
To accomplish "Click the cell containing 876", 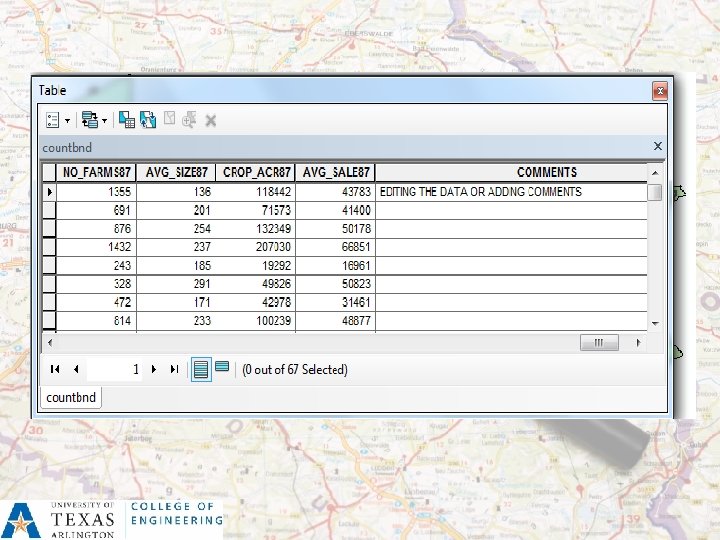I will (x=96, y=229).
